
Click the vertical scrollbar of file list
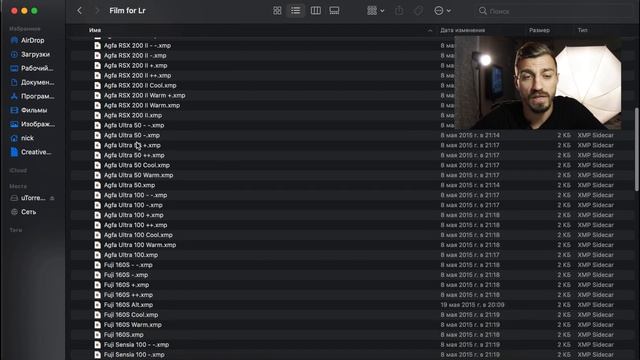(636, 149)
